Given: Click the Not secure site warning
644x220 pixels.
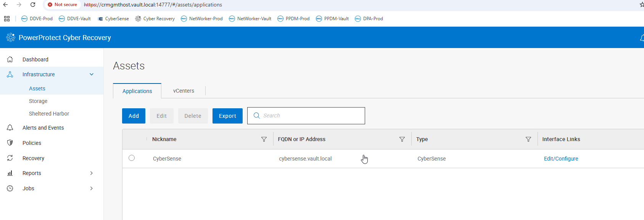Looking at the screenshot, I should [62, 5].
